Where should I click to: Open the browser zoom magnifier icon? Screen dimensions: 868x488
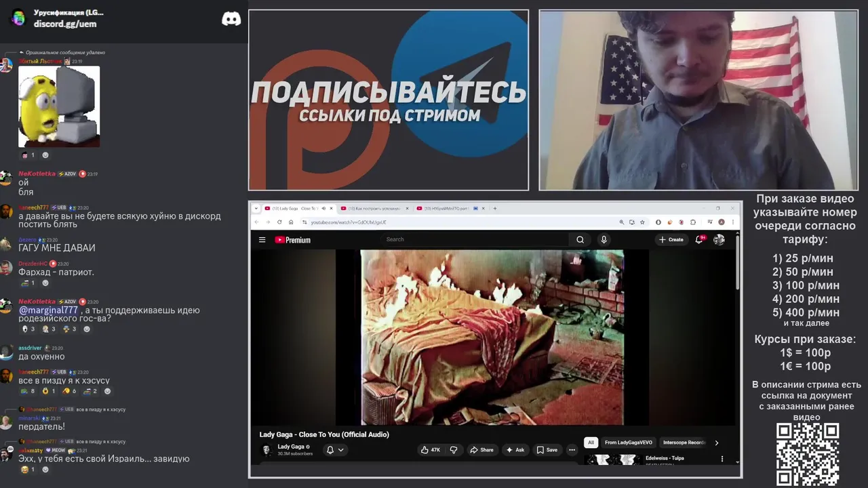622,222
